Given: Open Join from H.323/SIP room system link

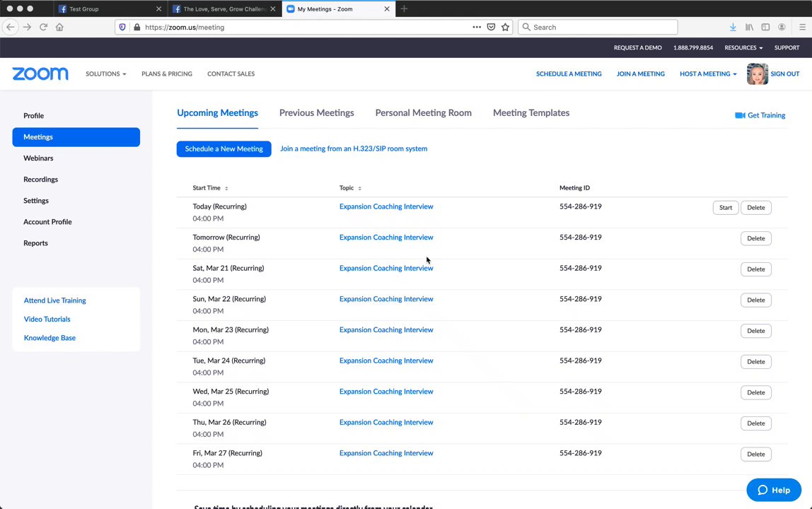Looking at the screenshot, I should 354,148.
